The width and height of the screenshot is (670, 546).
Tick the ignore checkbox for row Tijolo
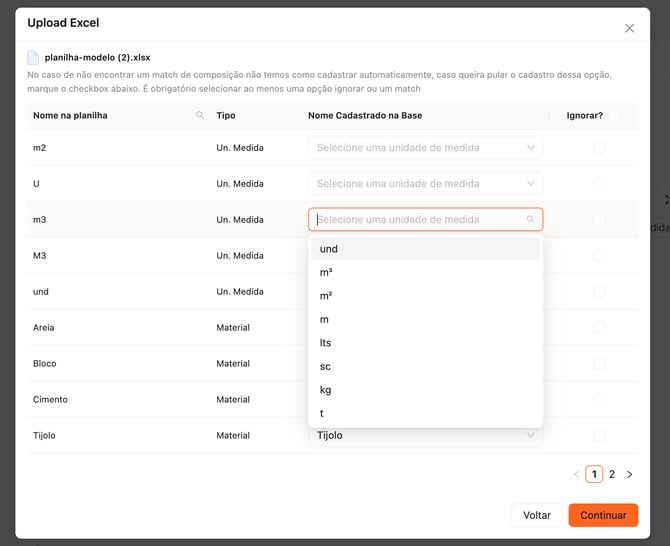tap(599, 436)
